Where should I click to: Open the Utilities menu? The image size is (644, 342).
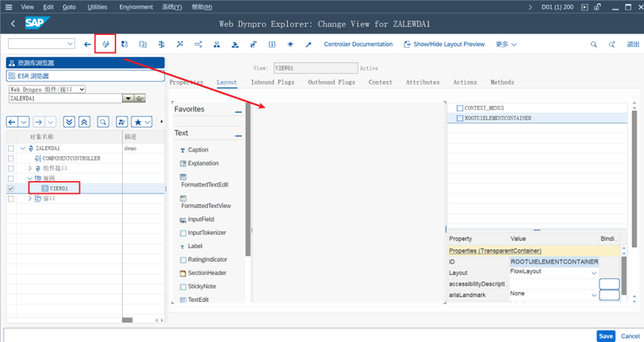[x=98, y=7]
